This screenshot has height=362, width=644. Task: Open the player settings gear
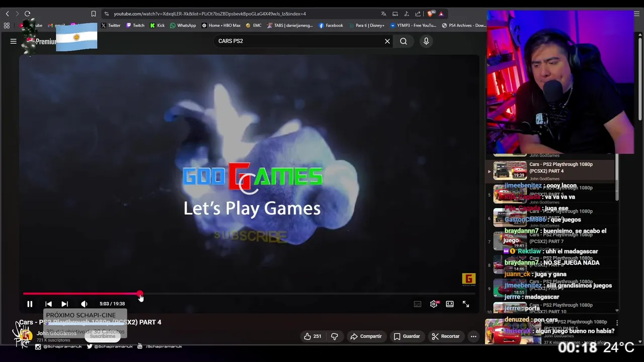pos(434,304)
